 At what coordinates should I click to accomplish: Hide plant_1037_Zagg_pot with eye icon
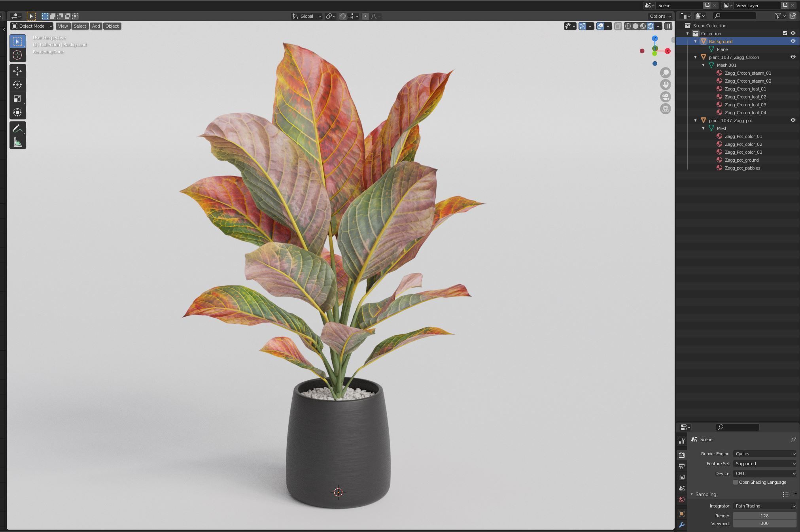click(x=793, y=120)
